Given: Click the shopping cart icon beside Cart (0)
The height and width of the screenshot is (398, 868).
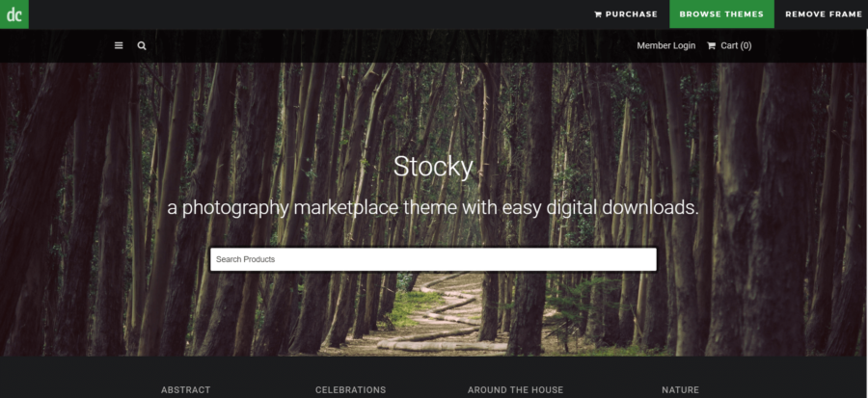Looking at the screenshot, I should (712, 45).
